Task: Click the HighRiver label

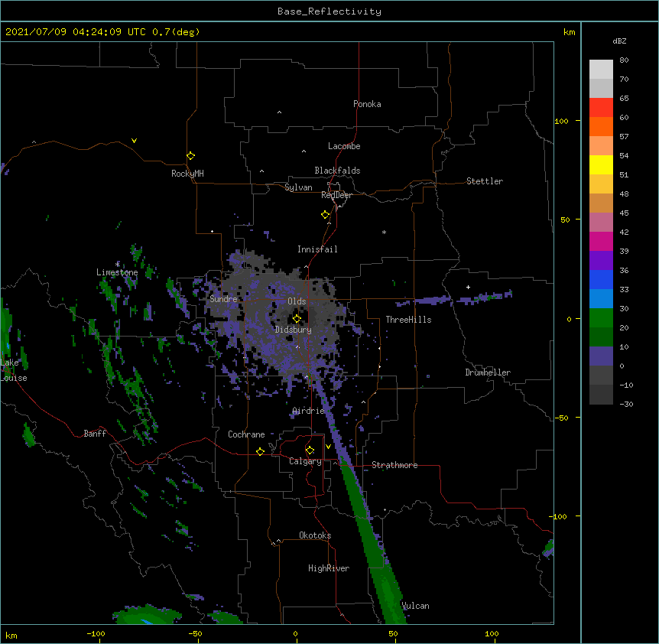Action: pyautogui.click(x=329, y=568)
